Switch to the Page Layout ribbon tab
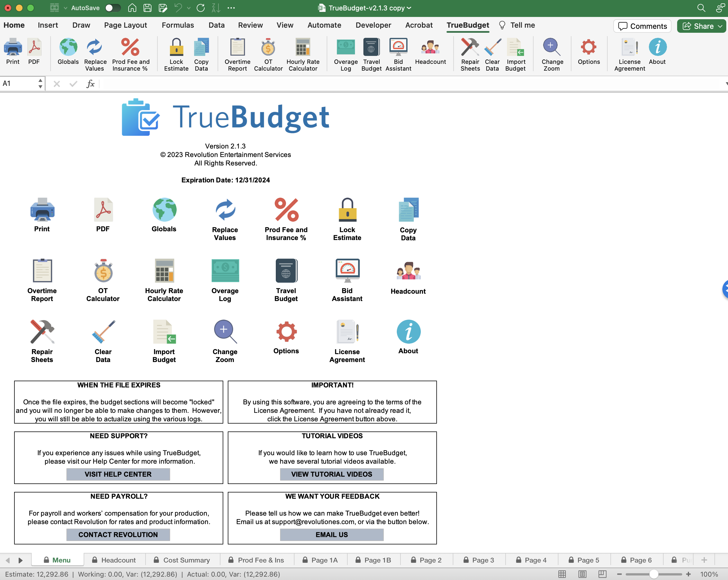Screen dimensions: 728x580 (x=125, y=25)
